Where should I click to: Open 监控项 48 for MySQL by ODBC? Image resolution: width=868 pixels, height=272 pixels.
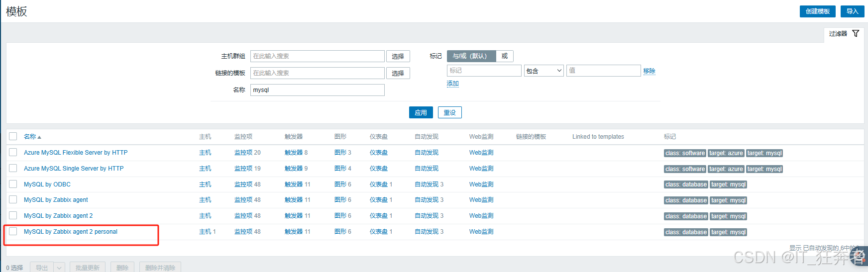243,184
